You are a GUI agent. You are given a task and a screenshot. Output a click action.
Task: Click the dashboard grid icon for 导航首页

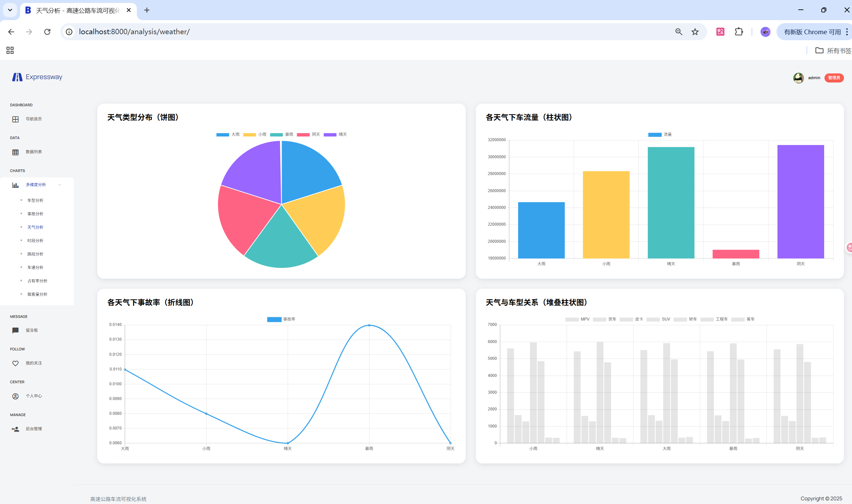tap(15, 119)
